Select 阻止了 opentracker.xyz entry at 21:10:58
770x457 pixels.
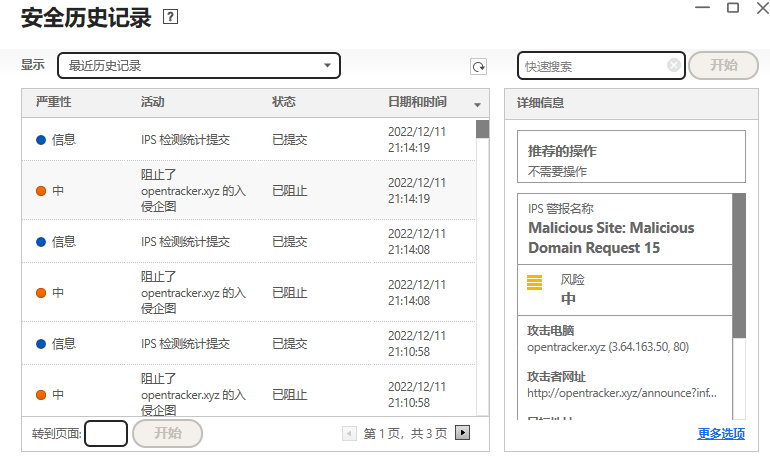(x=193, y=395)
